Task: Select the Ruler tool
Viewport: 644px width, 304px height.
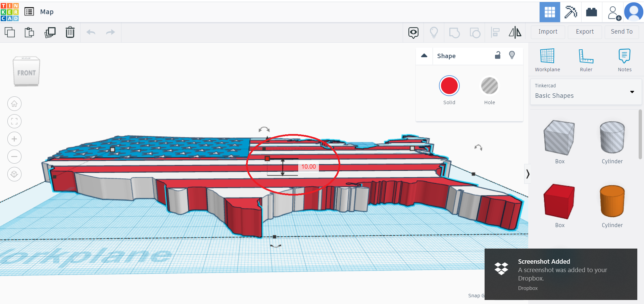Action: click(586, 60)
